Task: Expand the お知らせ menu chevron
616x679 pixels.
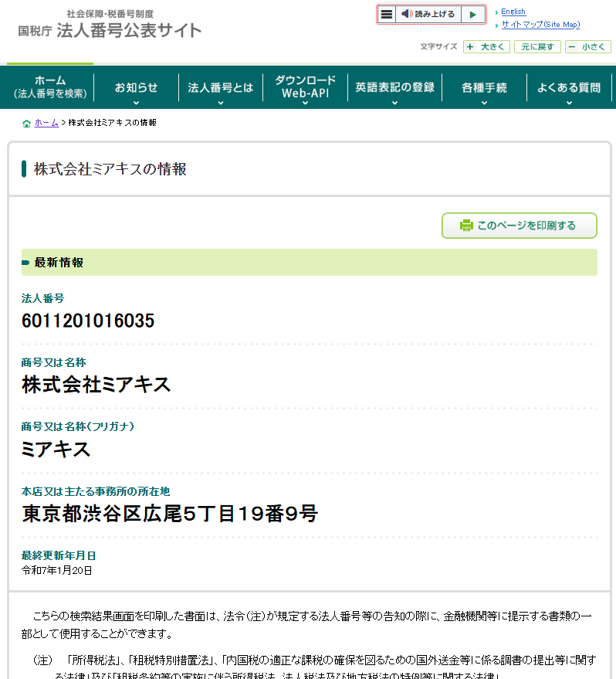Action: (x=137, y=102)
